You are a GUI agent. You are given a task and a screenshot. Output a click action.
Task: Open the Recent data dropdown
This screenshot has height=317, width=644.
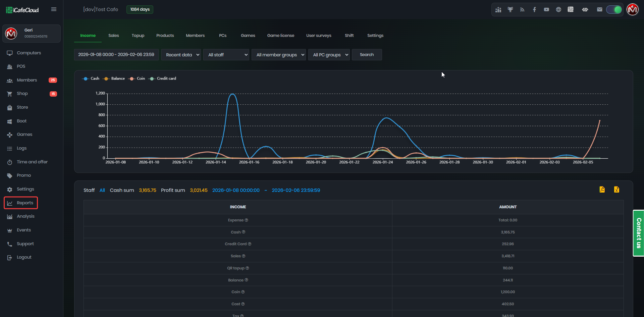coord(181,55)
